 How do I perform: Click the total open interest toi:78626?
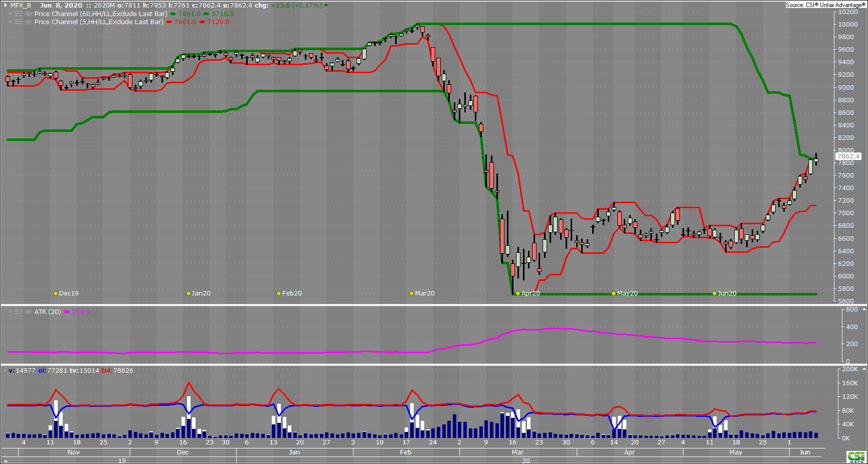tap(117, 371)
